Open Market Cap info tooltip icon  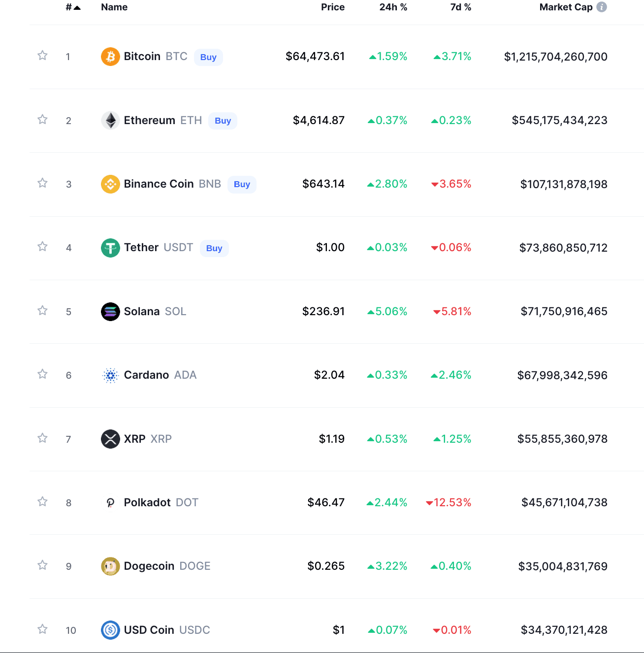pos(602,7)
